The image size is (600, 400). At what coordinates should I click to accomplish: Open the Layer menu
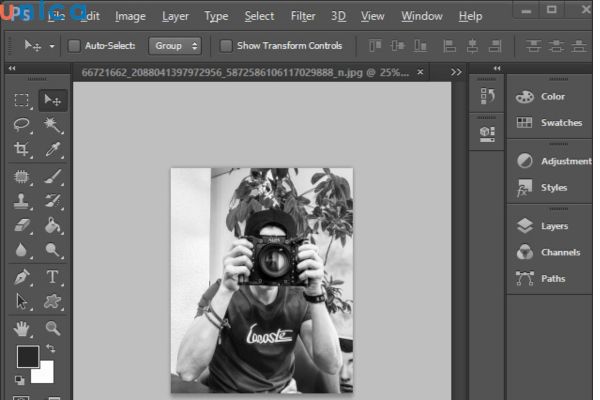(x=175, y=16)
